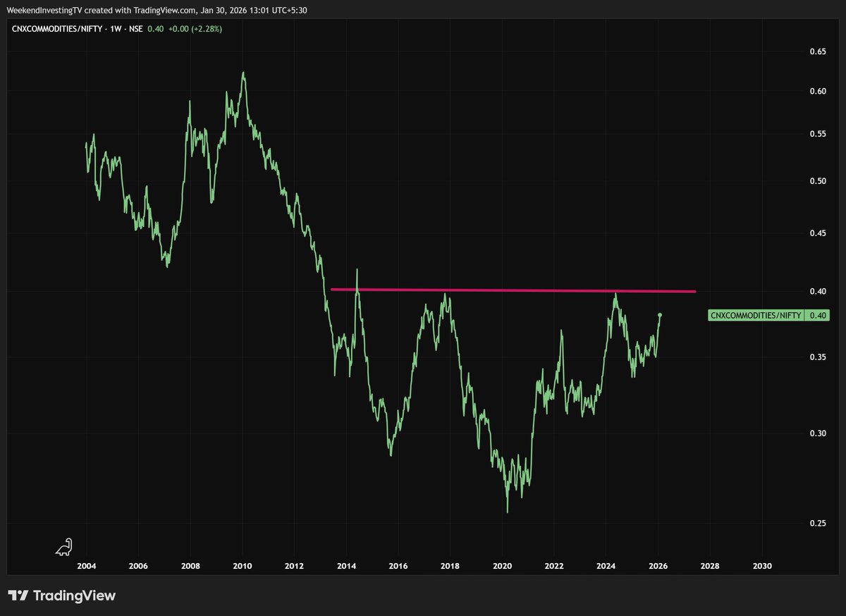Click the last data point dot of green line
Image resolution: width=846 pixels, height=616 pixels.
[x=660, y=314]
